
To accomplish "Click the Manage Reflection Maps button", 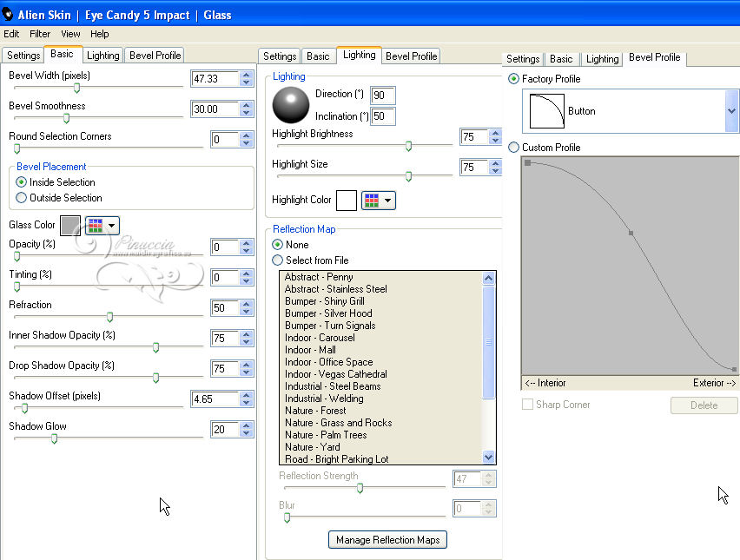I will pyautogui.click(x=387, y=540).
